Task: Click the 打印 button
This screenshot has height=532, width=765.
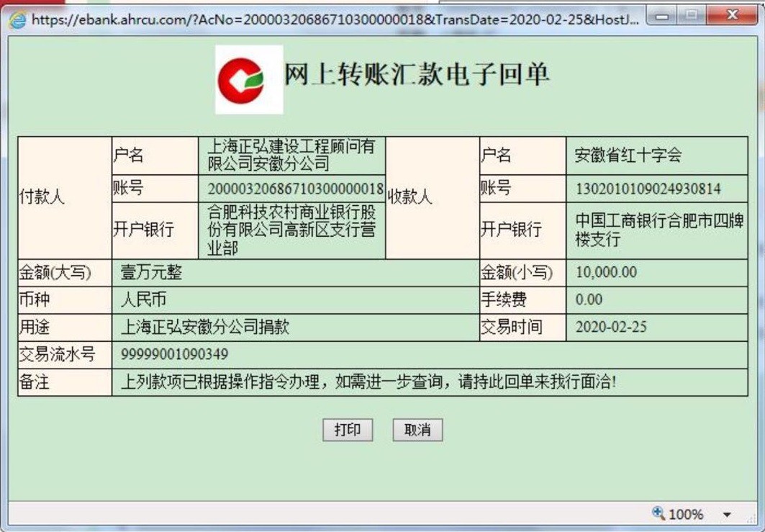Action: [348, 430]
